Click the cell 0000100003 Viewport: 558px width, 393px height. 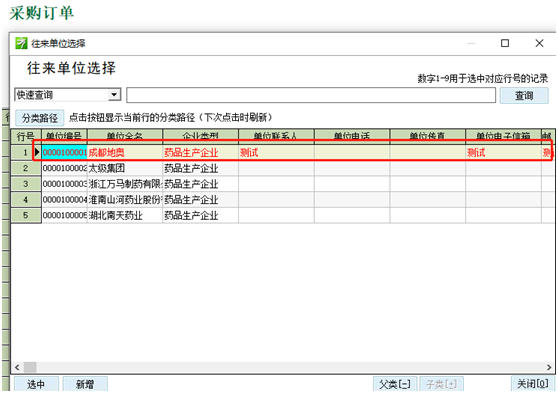click(x=64, y=184)
